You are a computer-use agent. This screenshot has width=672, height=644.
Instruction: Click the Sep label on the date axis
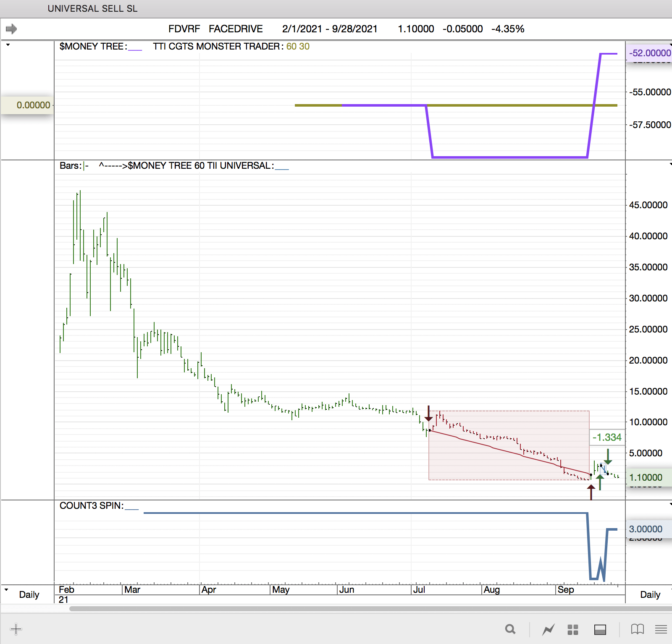(x=566, y=589)
